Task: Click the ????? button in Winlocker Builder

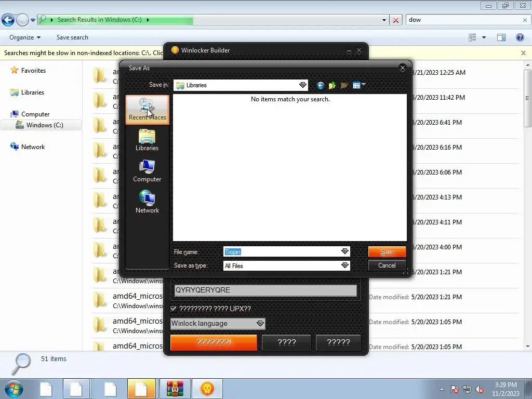Action: 338,342
